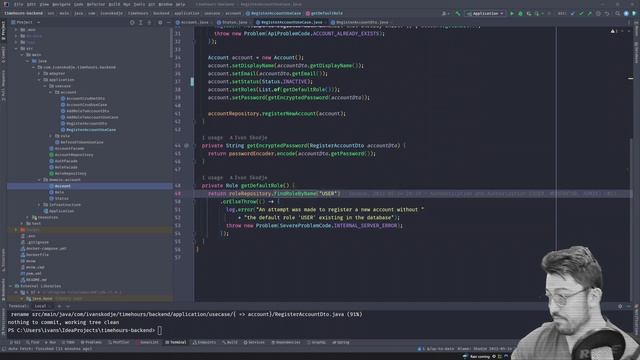Switch to Status.java editor tab
This screenshot has height=360, width=640.
(x=232, y=22)
